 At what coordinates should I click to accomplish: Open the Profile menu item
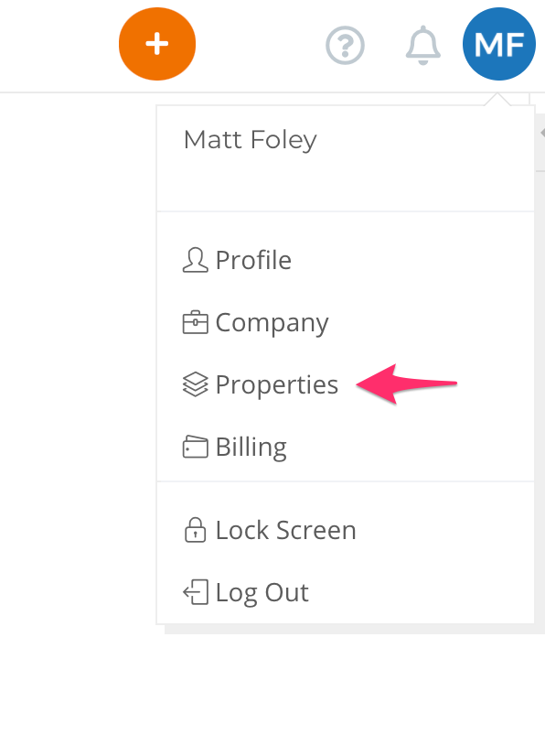(253, 260)
